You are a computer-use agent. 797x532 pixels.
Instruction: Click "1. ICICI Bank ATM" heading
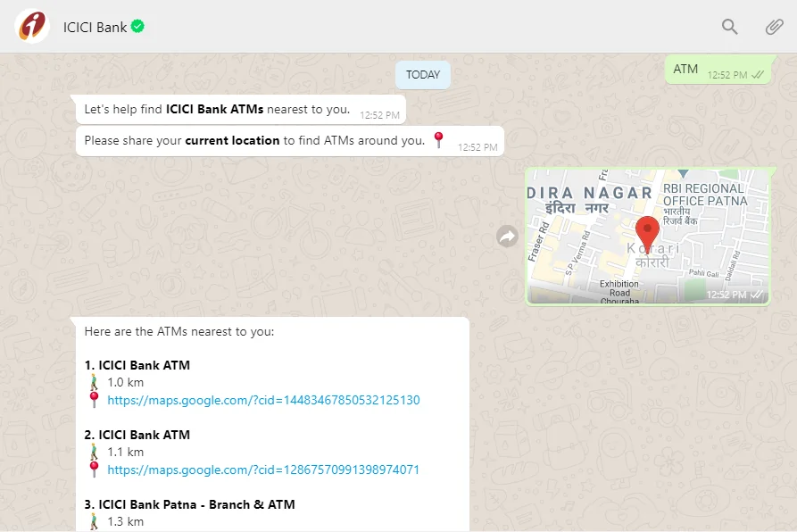[137, 365]
